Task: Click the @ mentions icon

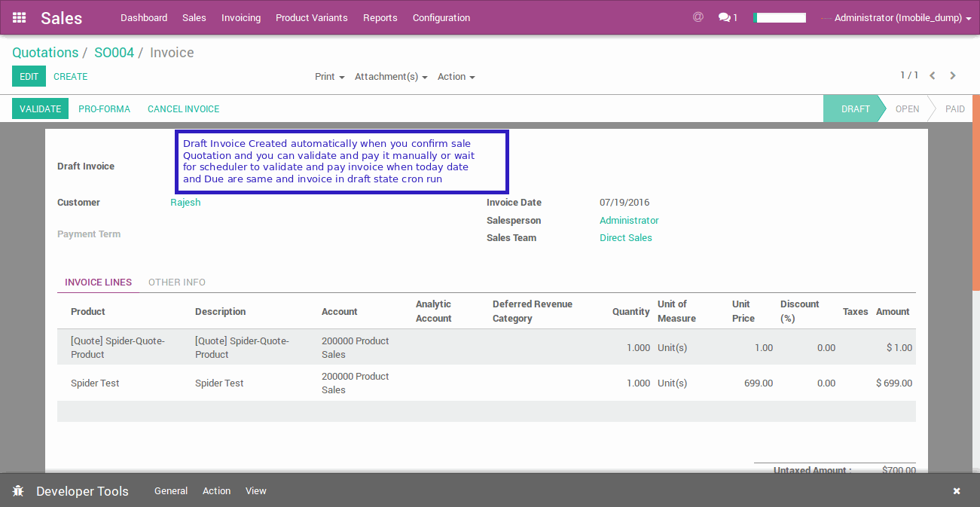Action: click(698, 17)
